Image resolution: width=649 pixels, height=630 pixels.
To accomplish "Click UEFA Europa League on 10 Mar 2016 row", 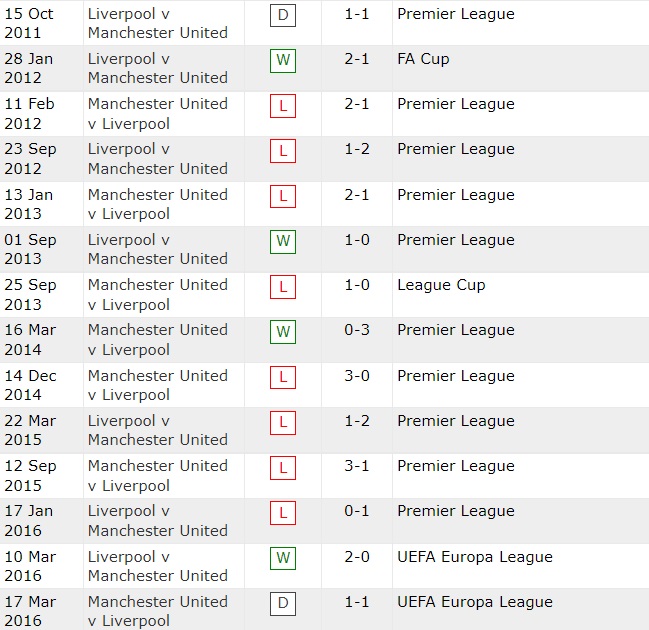I will coord(475,557).
